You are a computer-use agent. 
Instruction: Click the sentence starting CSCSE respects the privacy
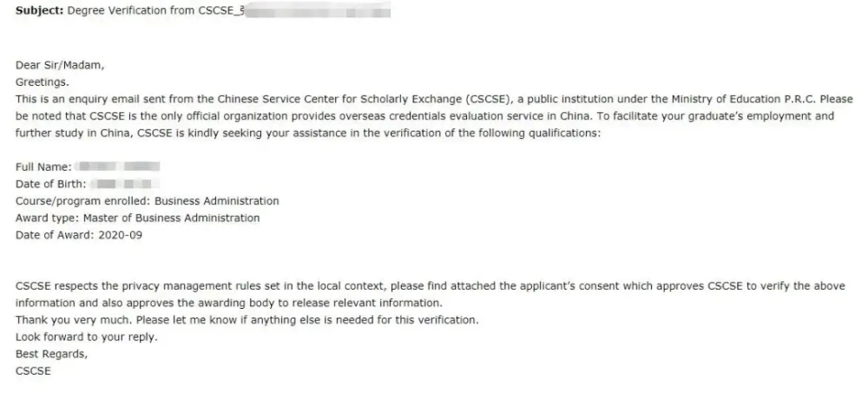click(x=431, y=294)
